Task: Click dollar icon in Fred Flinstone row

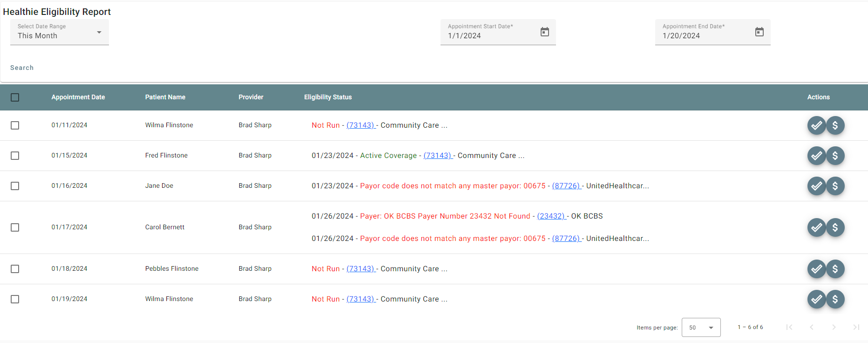Action: [x=835, y=156]
